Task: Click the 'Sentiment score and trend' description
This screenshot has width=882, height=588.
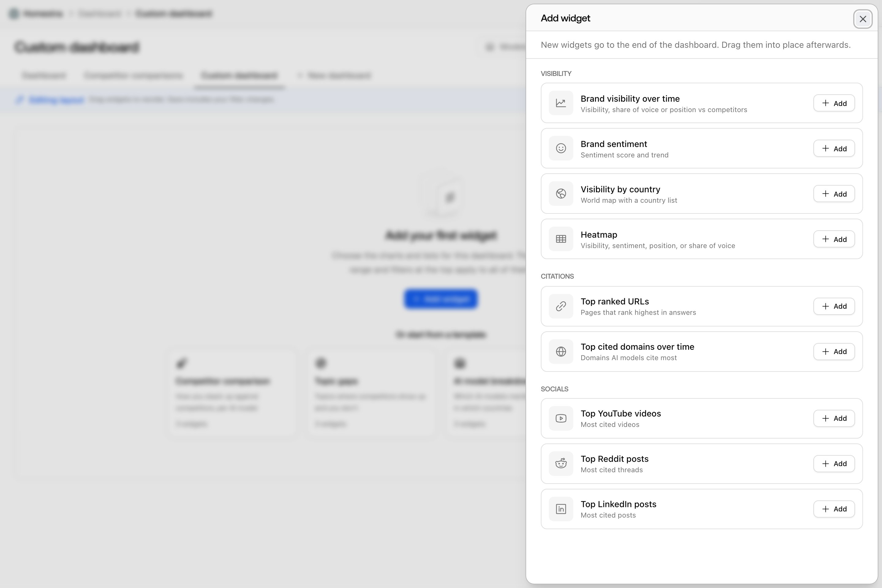Action: coord(624,155)
